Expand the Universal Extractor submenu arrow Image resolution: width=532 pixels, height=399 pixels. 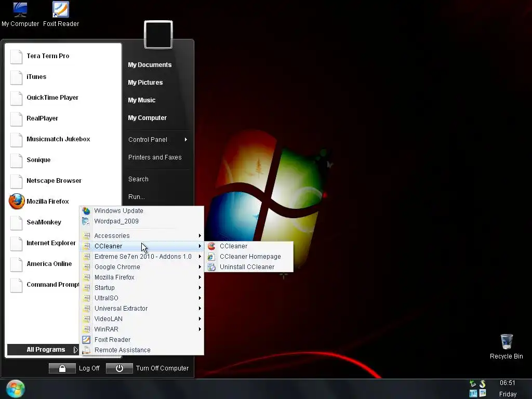point(200,309)
